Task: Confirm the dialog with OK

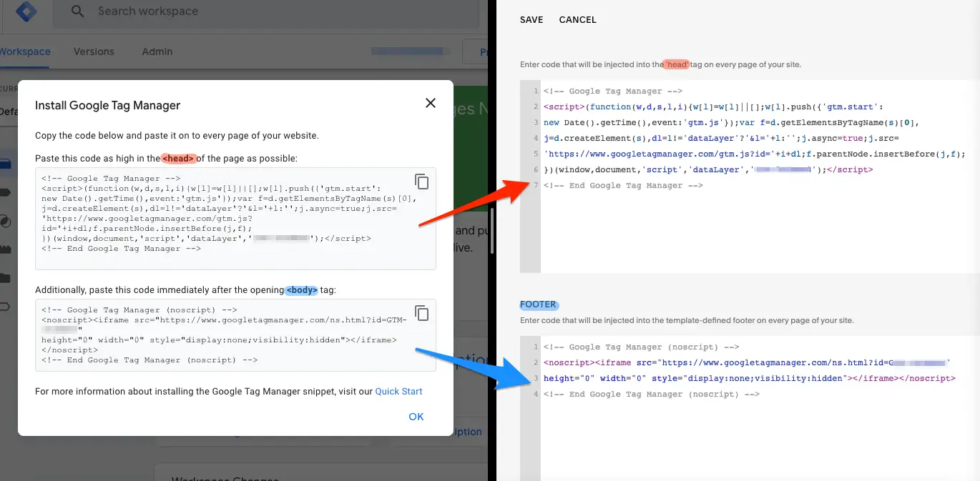Action: [x=416, y=416]
